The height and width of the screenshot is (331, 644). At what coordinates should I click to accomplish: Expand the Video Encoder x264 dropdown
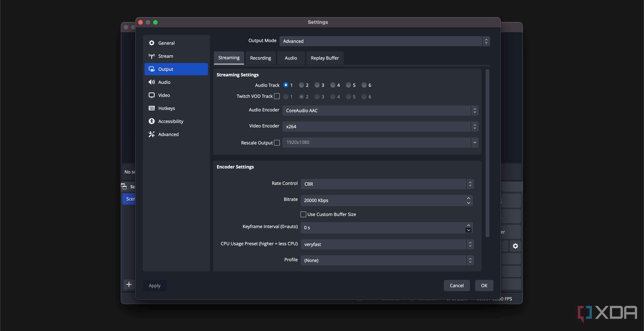click(x=380, y=127)
